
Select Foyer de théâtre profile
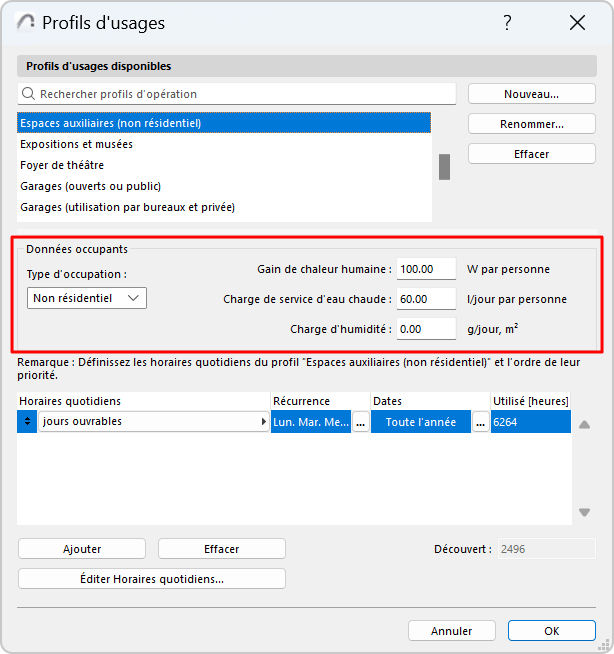tap(62, 165)
